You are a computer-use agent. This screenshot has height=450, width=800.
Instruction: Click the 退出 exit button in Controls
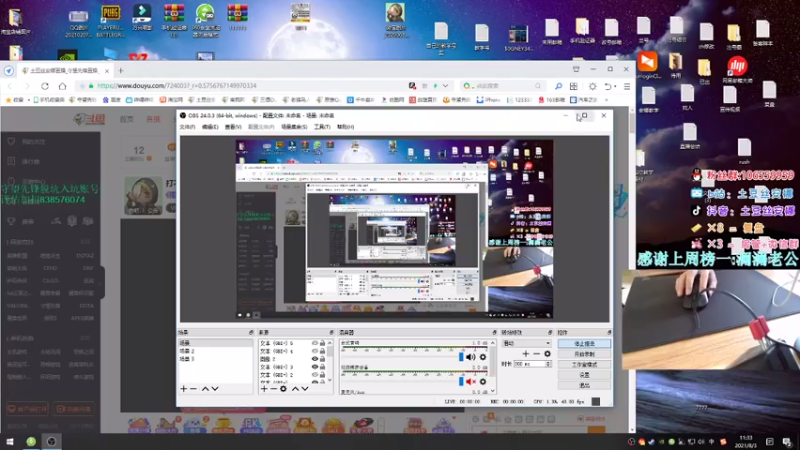[584, 386]
